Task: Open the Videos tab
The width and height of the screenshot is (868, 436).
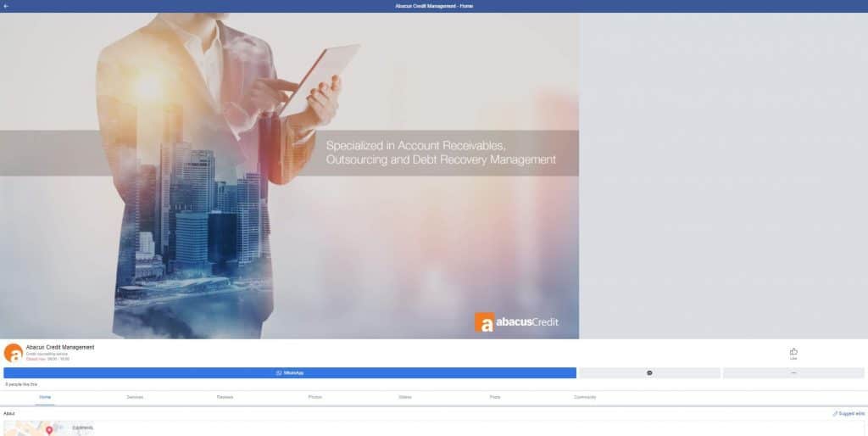Action: [x=405, y=397]
